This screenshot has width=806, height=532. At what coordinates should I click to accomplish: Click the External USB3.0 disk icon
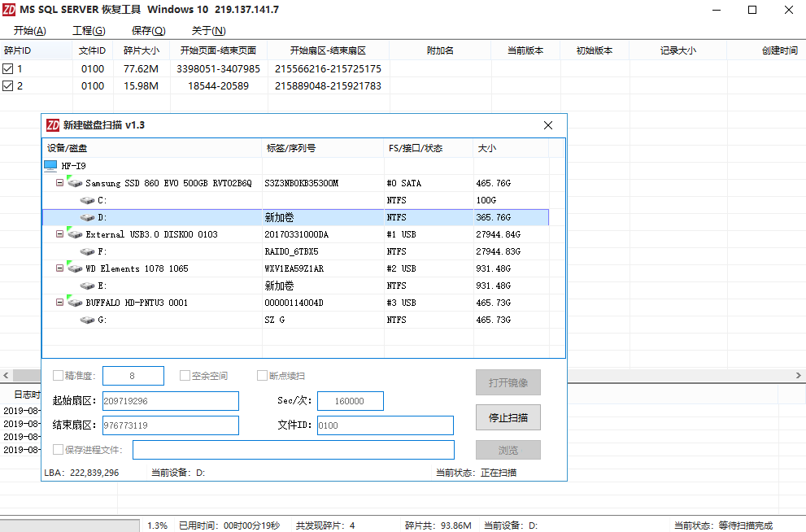[x=75, y=234]
